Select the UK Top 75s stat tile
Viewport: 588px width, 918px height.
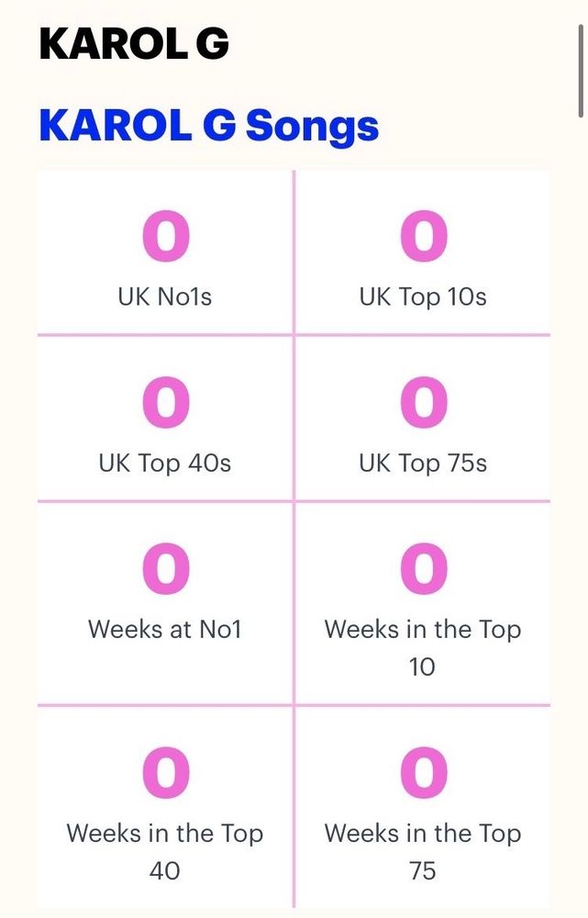click(423, 419)
